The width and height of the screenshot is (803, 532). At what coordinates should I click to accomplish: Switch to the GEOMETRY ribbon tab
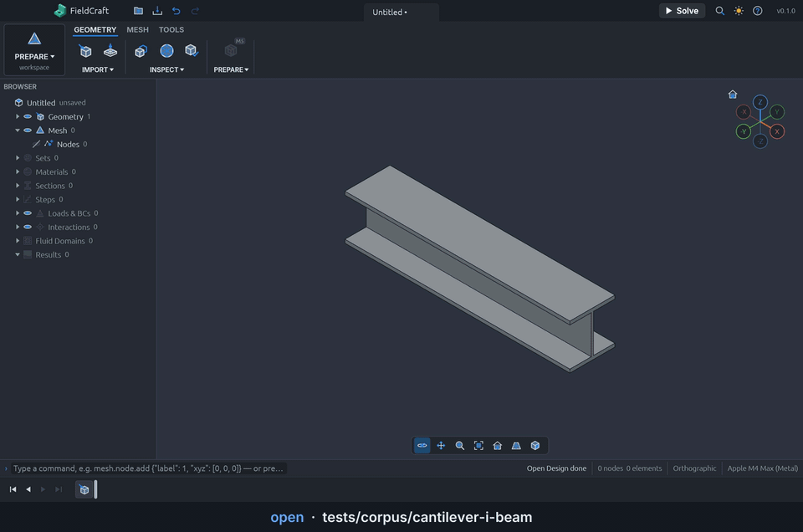(x=95, y=30)
